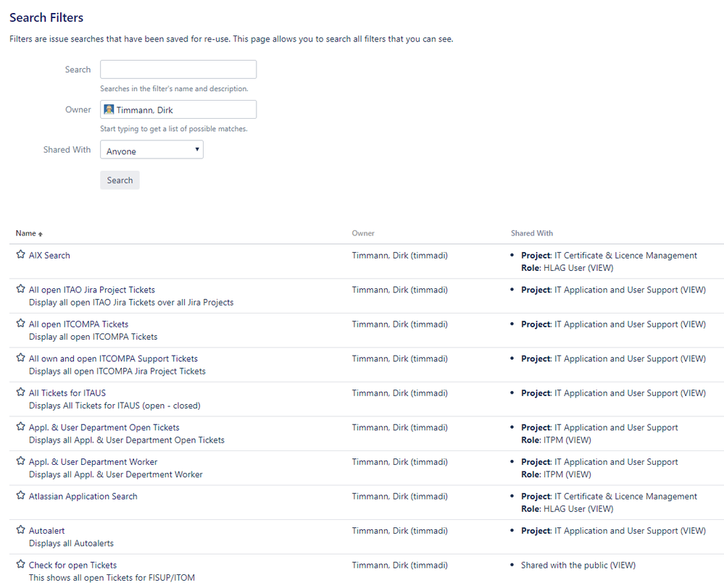
Task: Toggle favorite star for All open ITCOMPA Tickets
Action: (x=20, y=324)
